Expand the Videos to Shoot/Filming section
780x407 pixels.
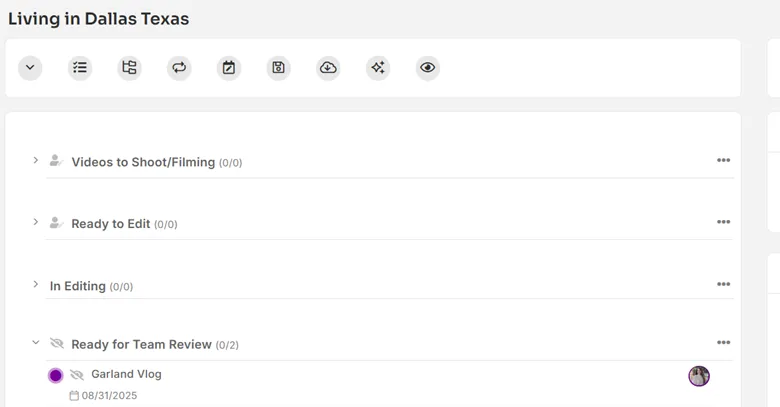pyautogui.click(x=35, y=160)
